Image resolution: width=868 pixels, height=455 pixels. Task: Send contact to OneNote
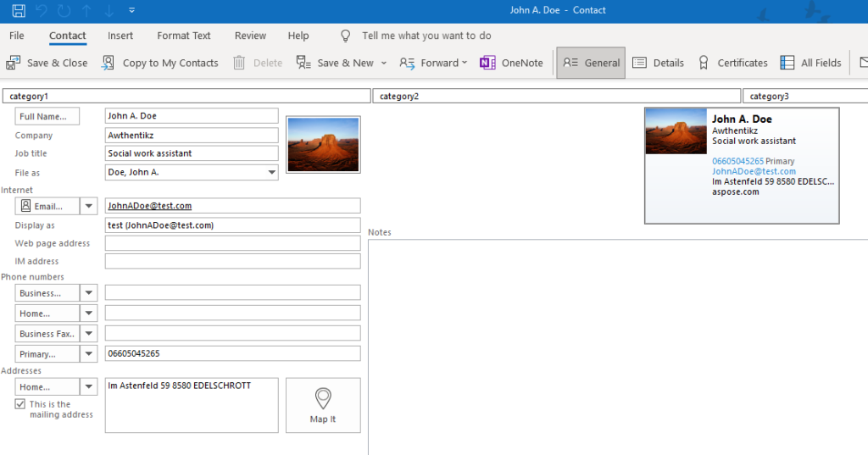coord(511,63)
